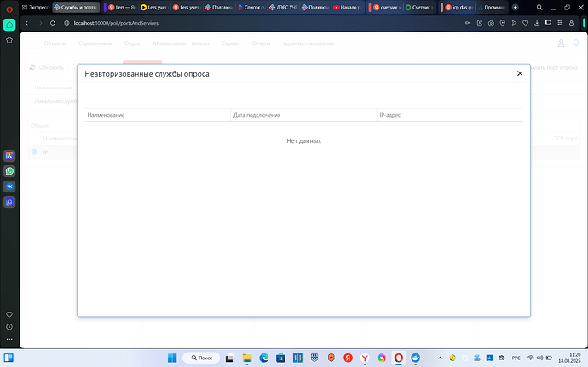
Task: Click the Opera logo menu button
Action: [9, 7]
